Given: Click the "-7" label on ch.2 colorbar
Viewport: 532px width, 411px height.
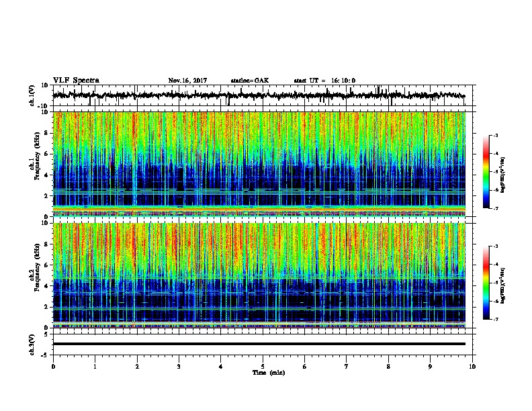Looking at the screenshot, I should tap(496, 319).
